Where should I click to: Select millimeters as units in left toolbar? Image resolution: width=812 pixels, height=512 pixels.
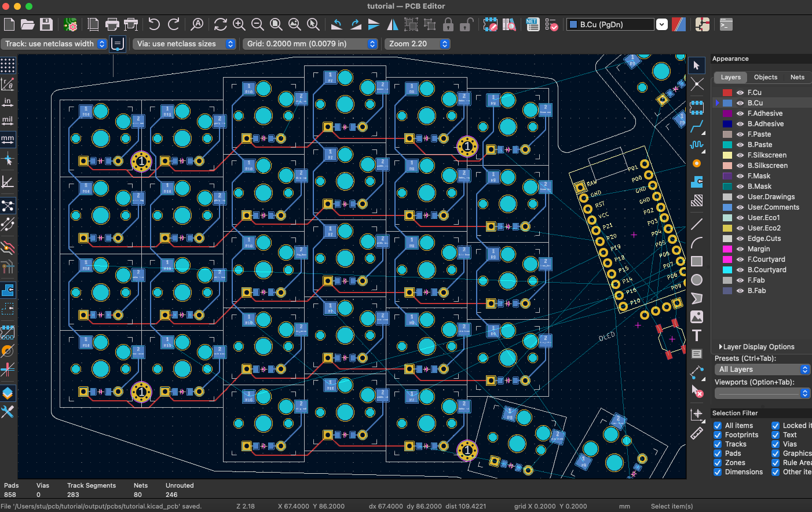[8, 139]
